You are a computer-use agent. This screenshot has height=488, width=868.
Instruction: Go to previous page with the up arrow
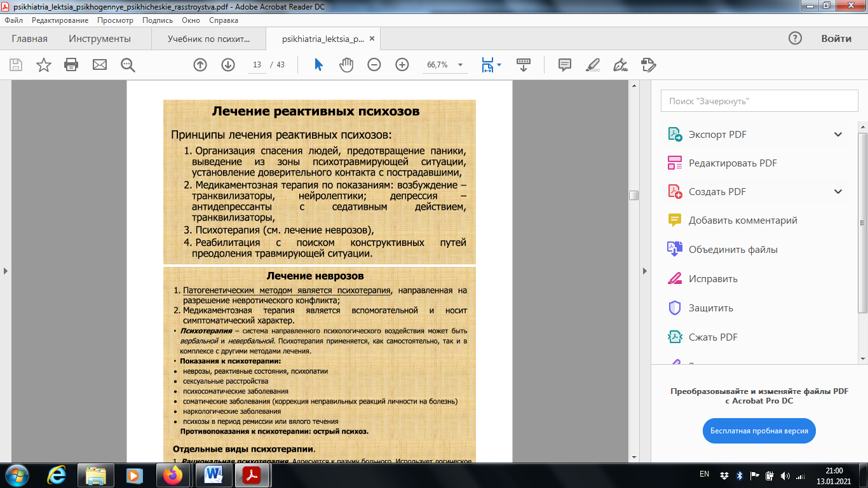200,65
